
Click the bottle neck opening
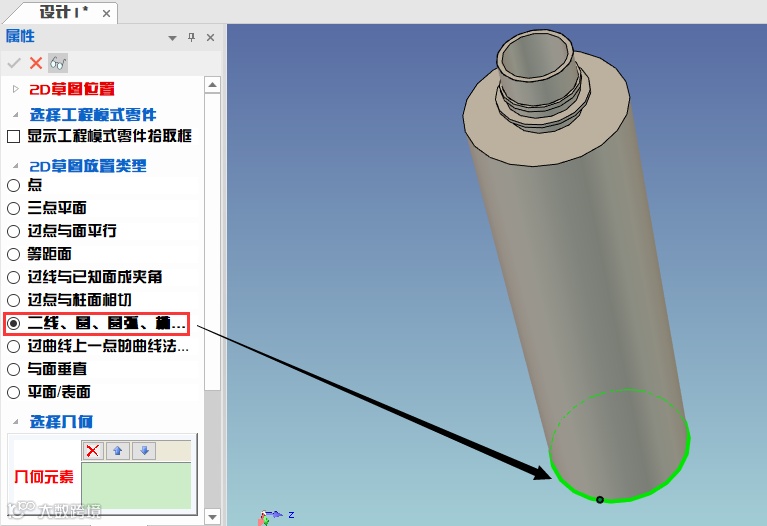(x=535, y=58)
